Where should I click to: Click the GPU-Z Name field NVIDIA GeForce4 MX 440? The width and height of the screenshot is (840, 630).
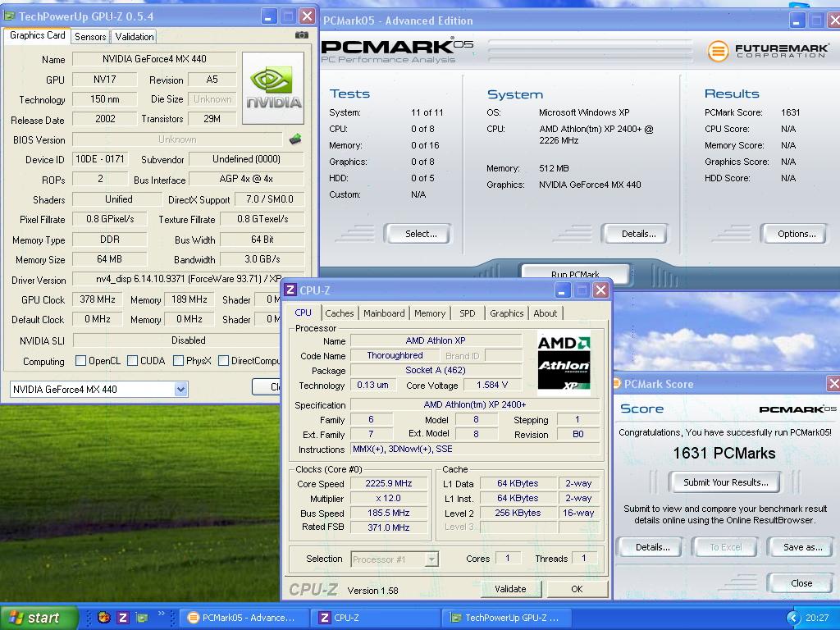pos(154,59)
